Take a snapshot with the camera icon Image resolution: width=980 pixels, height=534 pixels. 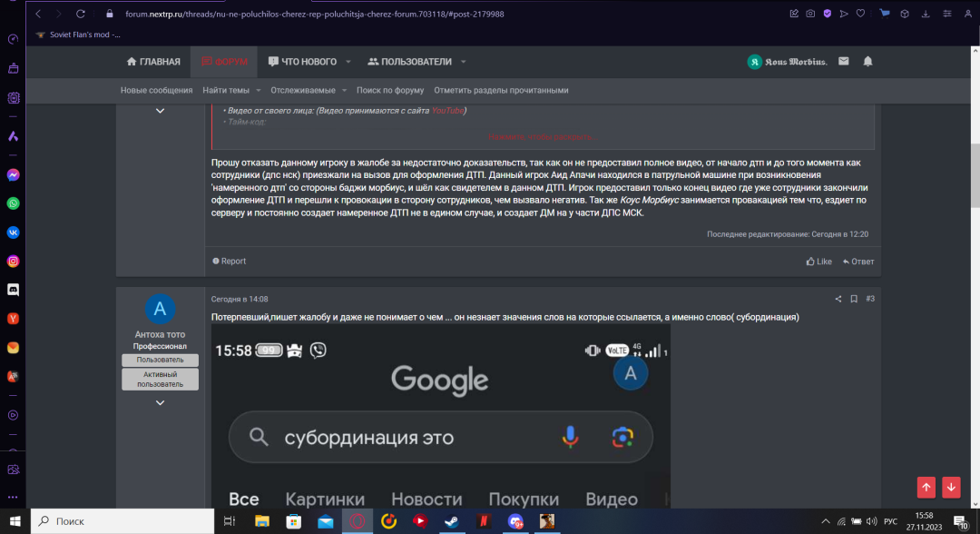(810, 14)
